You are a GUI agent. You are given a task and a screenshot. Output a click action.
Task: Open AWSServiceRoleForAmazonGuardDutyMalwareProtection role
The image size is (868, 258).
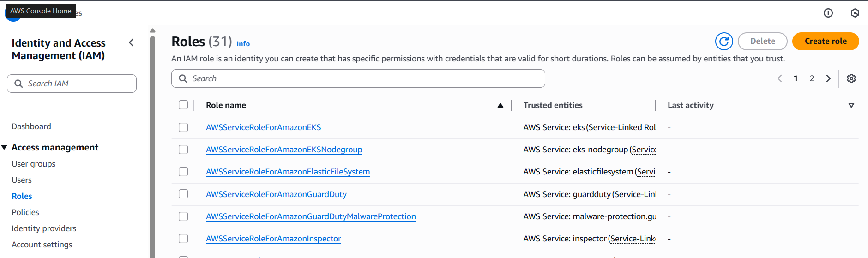(311, 216)
